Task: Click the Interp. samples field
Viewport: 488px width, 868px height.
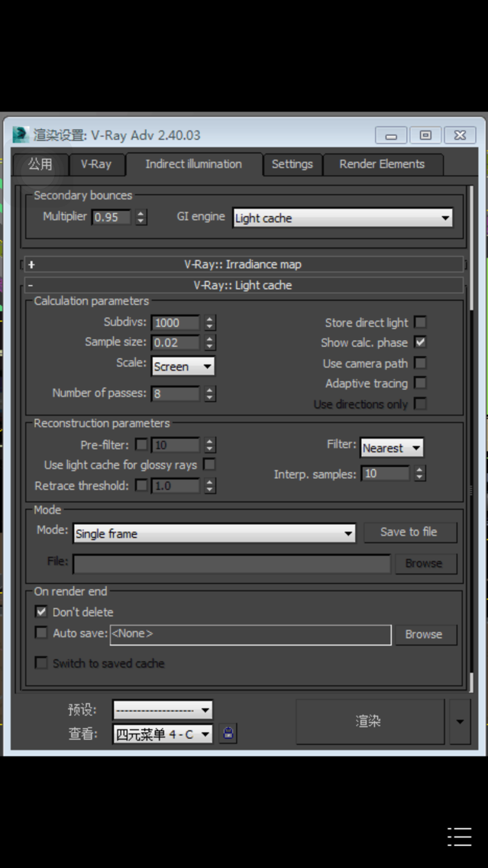Action: click(x=386, y=473)
